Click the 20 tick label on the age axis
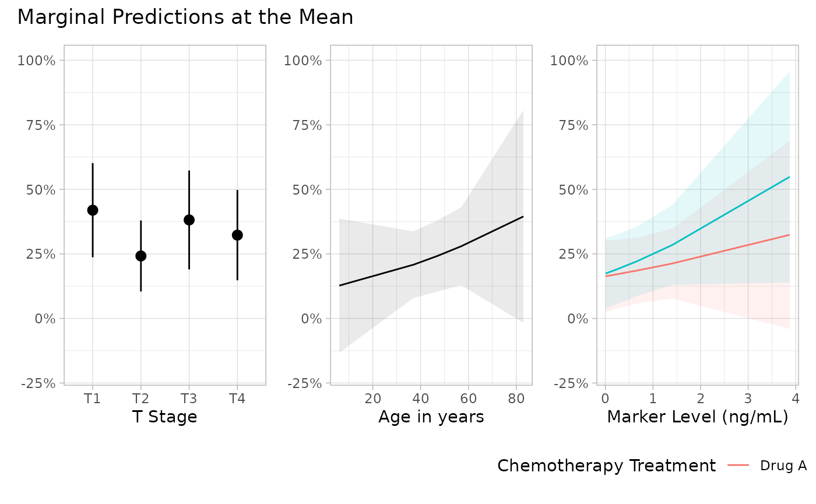This screenshot has height=504, width=816. [373, 399]
